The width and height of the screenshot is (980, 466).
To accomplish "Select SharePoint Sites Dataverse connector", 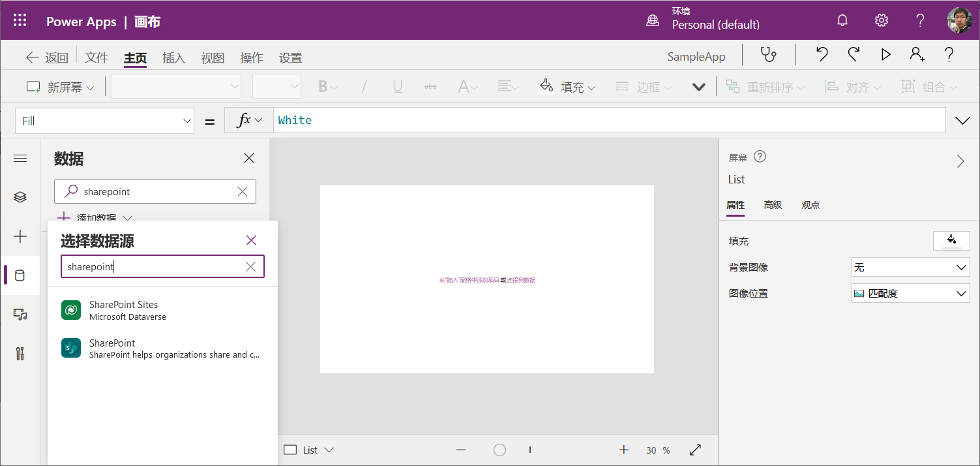I will tap(162, 311).
